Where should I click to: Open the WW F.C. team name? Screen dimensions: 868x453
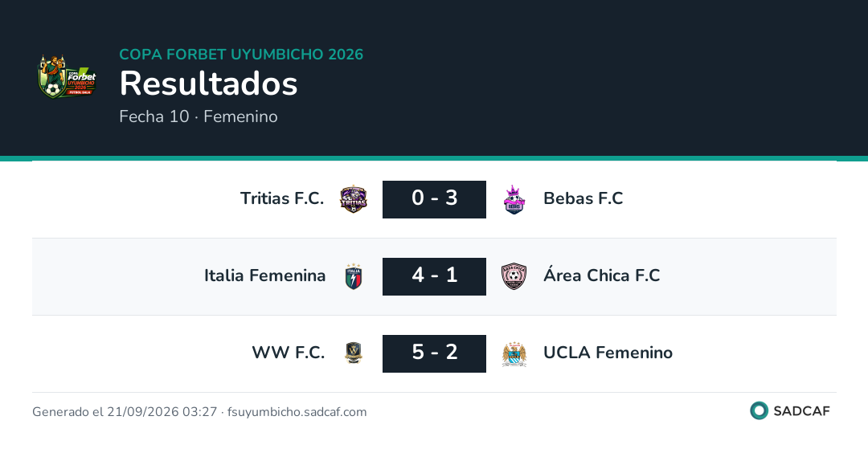click(289, 353)
